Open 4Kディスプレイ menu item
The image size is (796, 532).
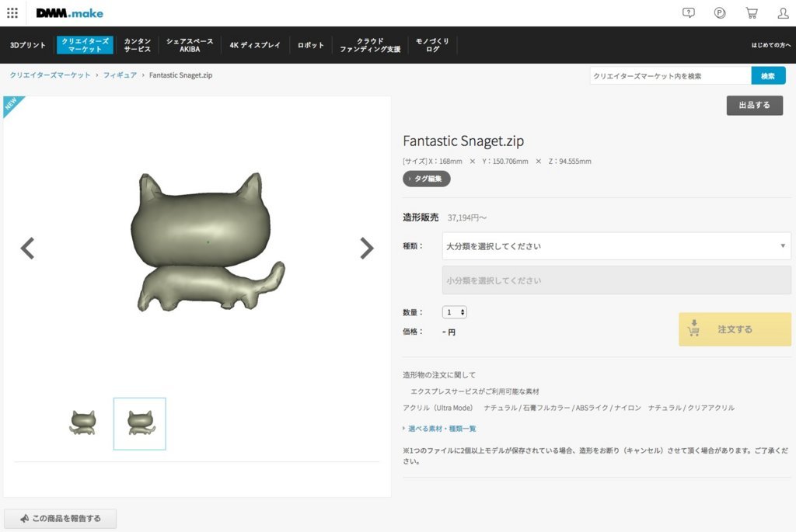point(255,45)
